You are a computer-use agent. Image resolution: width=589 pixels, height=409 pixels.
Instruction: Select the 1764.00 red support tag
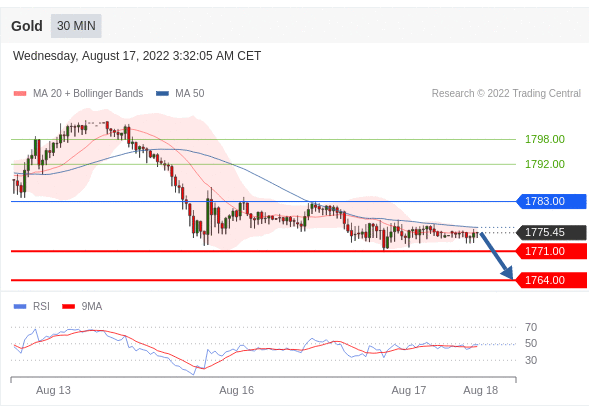click(x=551, y=280)
